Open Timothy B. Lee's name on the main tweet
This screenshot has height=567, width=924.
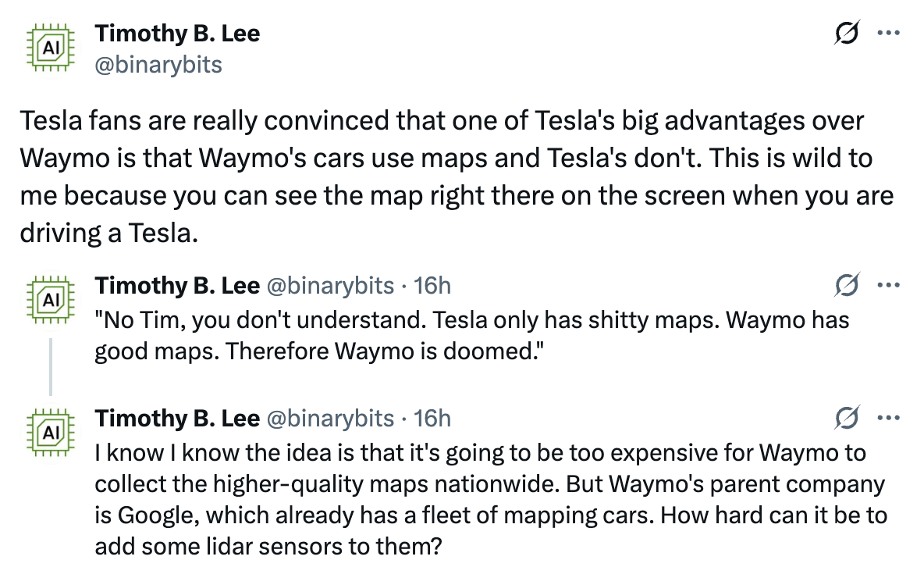(x=177, y=34)
